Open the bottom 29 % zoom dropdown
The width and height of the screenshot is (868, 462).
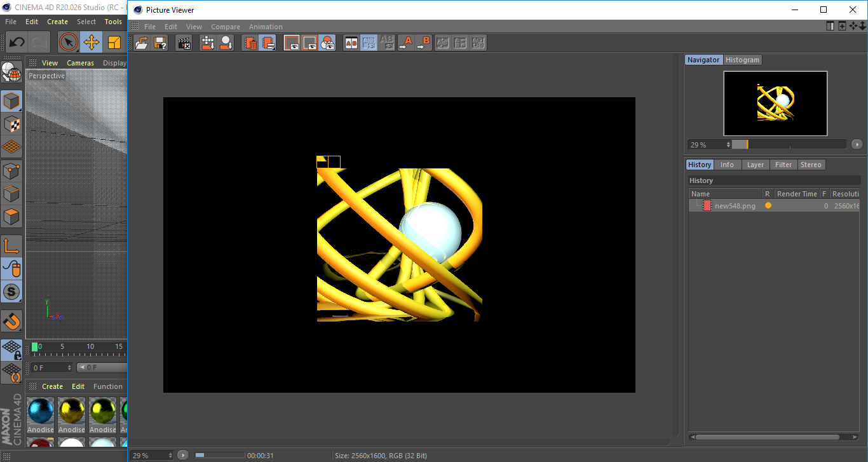pyautogui.click(x=152, y=455)
